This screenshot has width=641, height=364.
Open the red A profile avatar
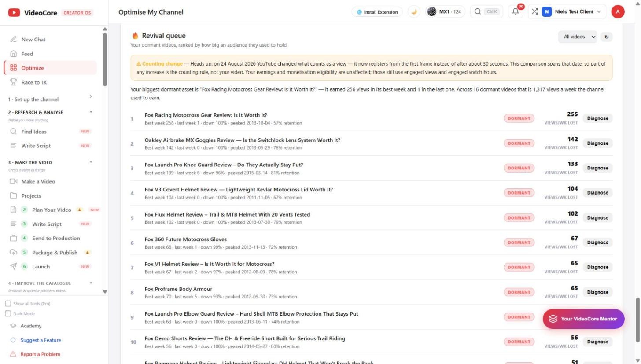tap(618, 12)
